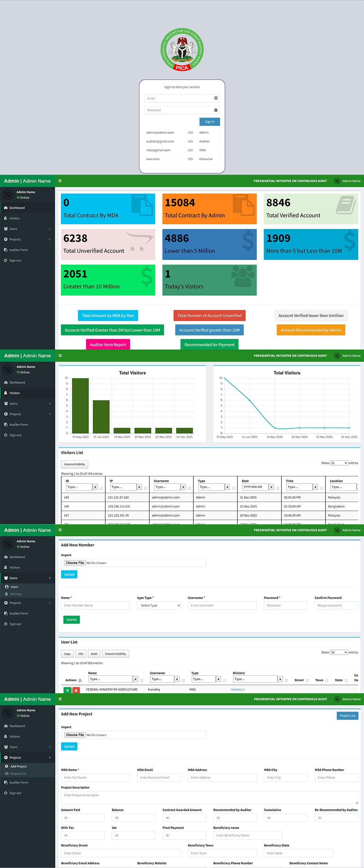Click the sort icon beside Street column
This screenshot has width=364, height=868.
(x=307, y=680)
